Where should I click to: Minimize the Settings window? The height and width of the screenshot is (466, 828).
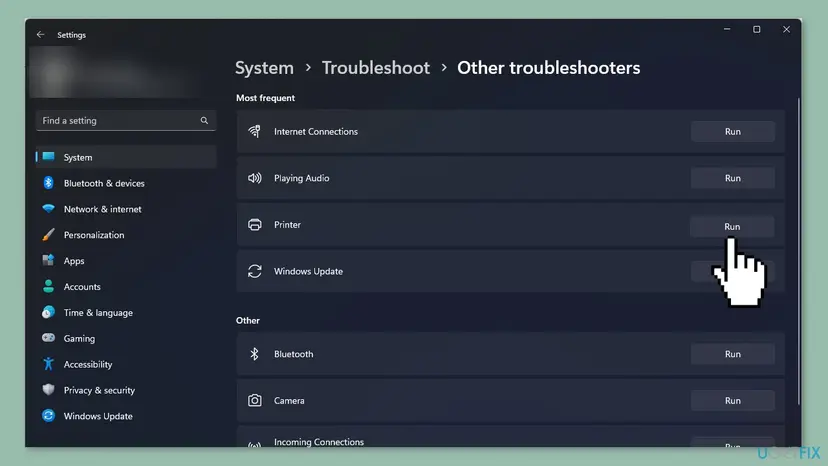pyautogui.click(x=727, y=29)
